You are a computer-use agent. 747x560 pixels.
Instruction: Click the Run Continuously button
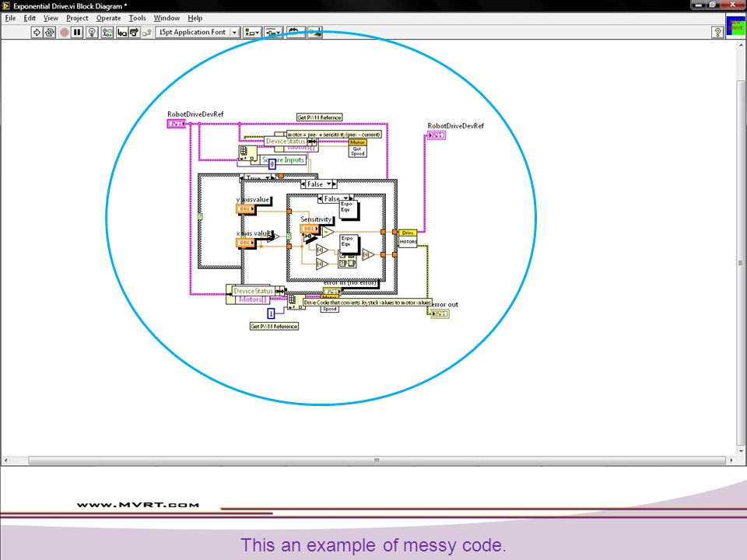[50, 33]
